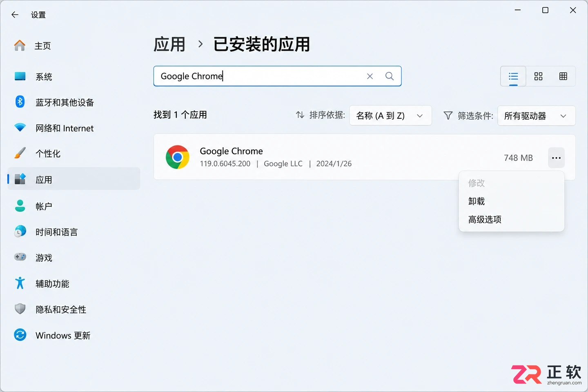Viewport: 588px width, 392px height.
Task: Click the Google LLC publisher text
Action: [283, 164]
